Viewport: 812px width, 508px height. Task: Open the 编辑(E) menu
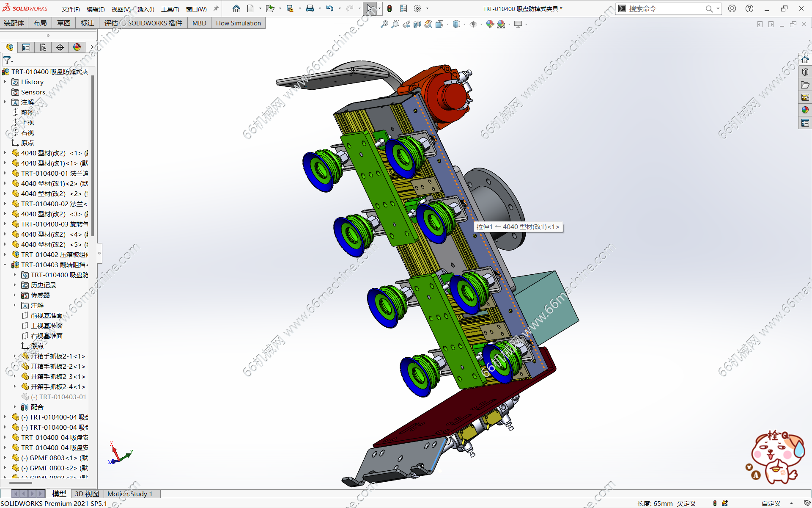(96, 9)
